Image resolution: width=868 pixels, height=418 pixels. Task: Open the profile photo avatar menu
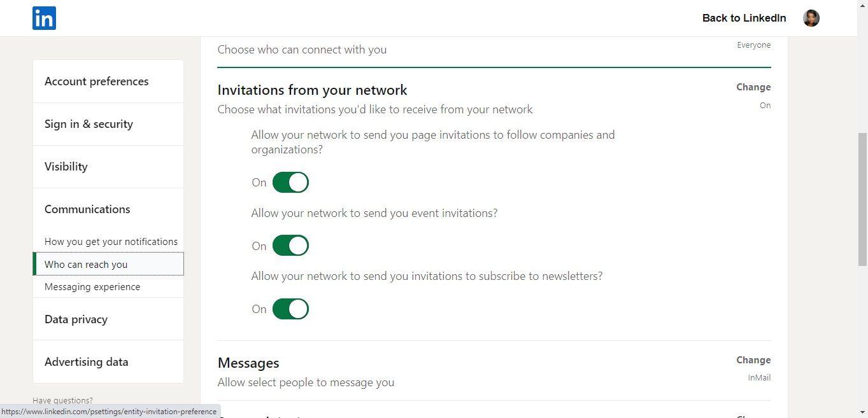click(811, 18)
